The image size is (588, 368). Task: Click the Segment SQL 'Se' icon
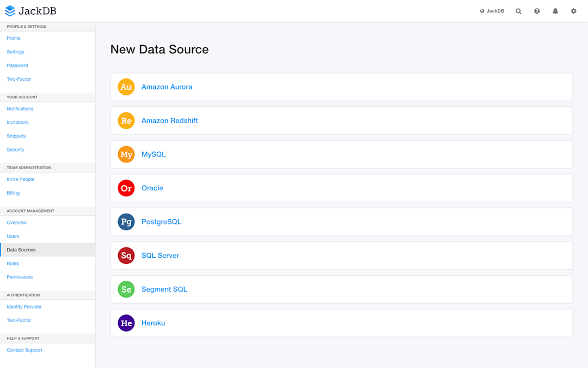click(126, 289)
